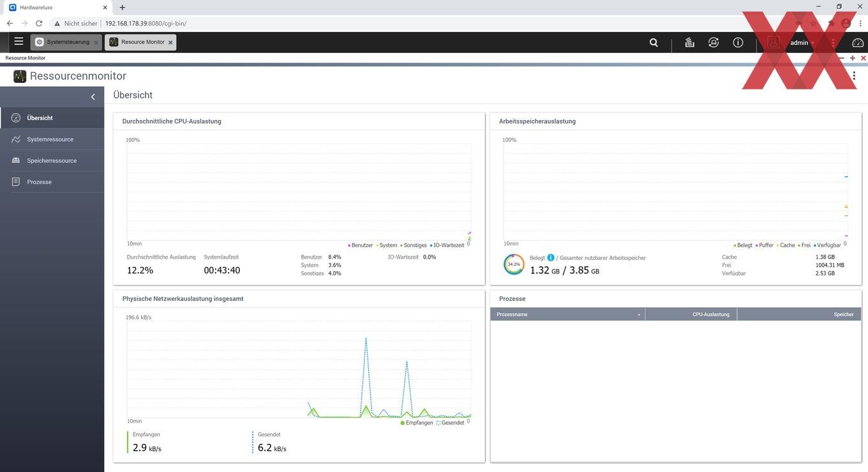Screen dimensions: 868x472
Task: Toggle the Cache memory legend entry
Action: pyautogui.click(x=786, y=245)
